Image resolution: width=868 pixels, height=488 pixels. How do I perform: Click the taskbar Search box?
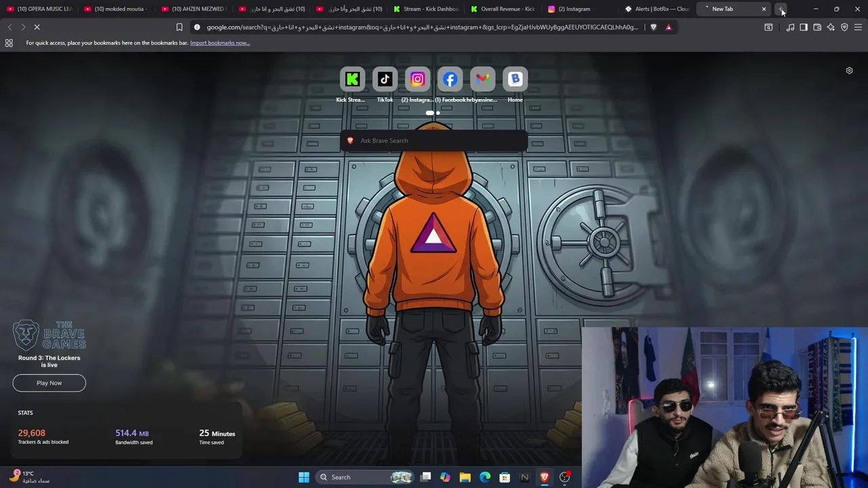pyautogui.click(x=366, y=477)
